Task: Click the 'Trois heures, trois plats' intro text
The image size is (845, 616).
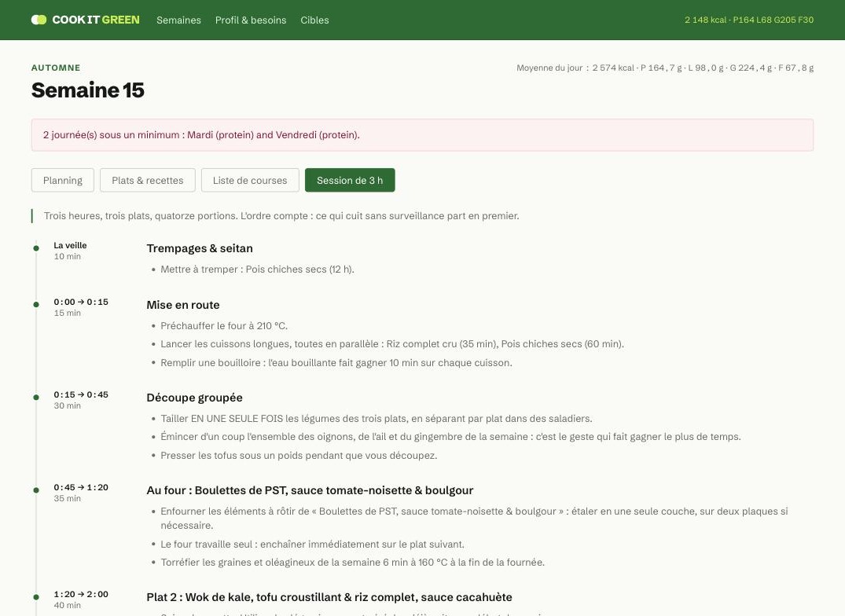Action: 281,216
